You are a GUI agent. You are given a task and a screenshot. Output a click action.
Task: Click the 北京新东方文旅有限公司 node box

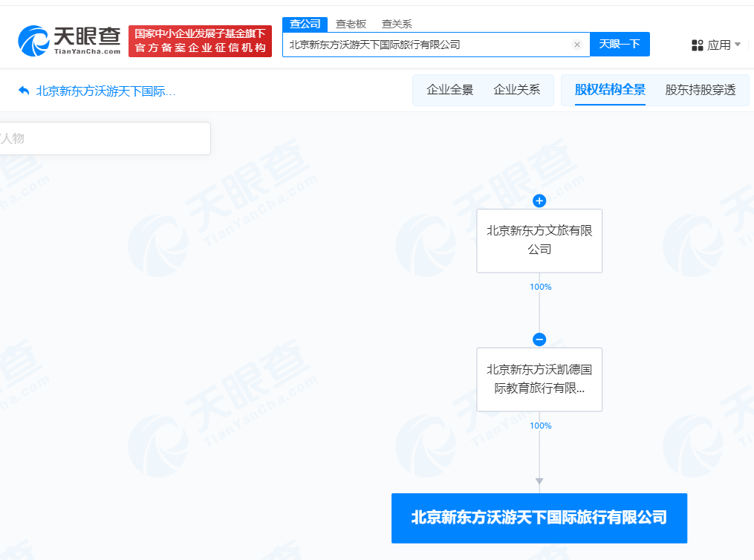click(539, 241)
